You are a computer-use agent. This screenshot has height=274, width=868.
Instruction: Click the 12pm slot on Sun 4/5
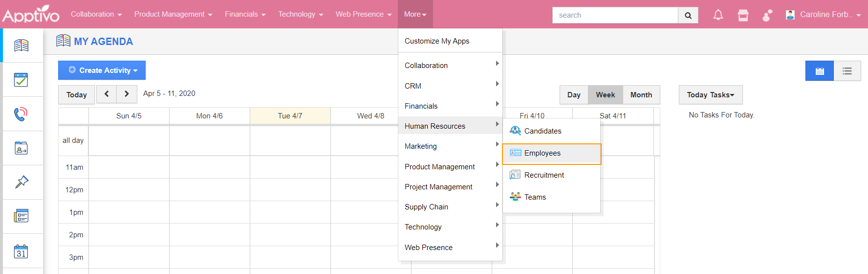coord(129,190)
